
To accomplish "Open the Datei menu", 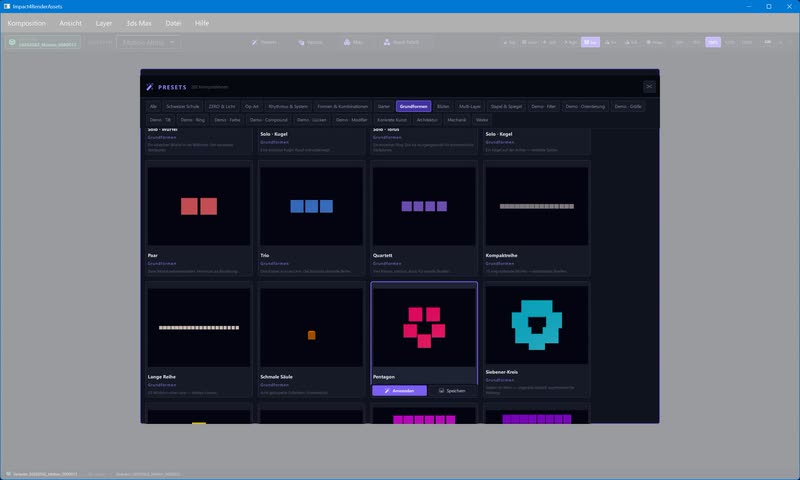I will click(173, 23).
